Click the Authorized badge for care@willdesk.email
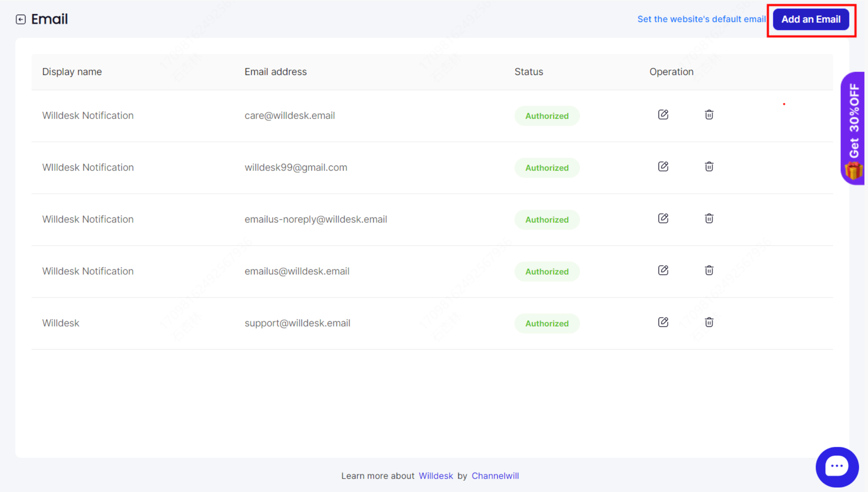868x492 pixels. click(x=547, y=116)
